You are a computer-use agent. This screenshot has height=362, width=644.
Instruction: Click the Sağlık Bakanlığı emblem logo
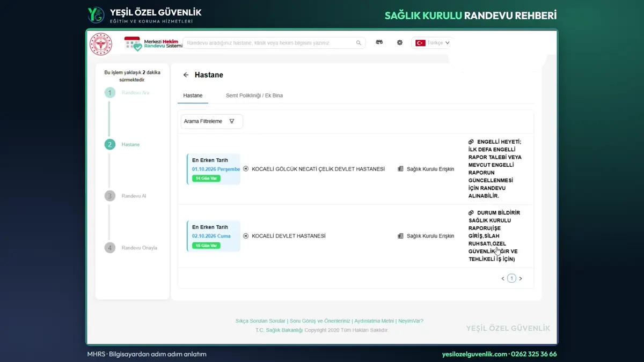(101, 44)
